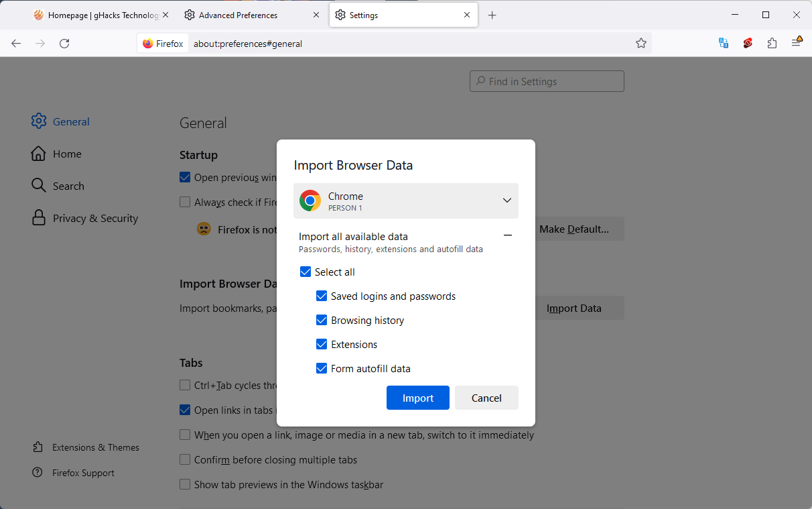Collapse the Import all available data section
This screenshot has width=812, height=509.
507,236
